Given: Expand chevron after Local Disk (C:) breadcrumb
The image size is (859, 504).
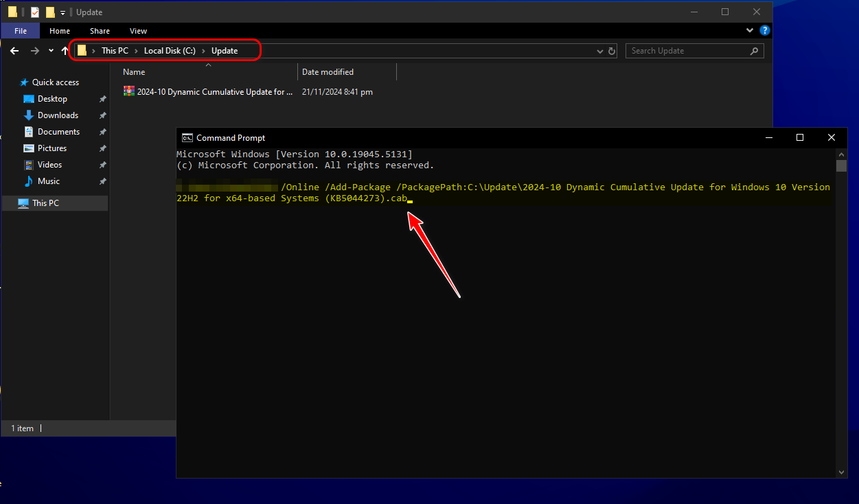Looking at the screenshot, I should coord(203,51).
